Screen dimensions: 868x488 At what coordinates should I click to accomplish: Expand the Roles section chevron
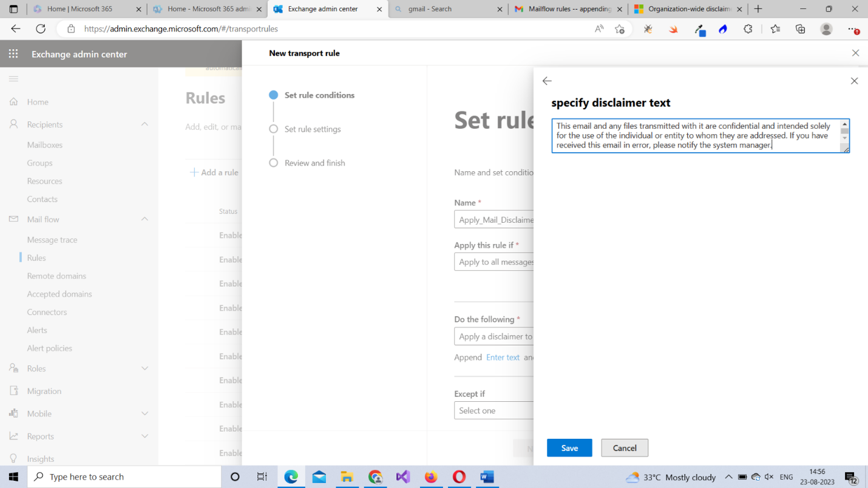[144, 368]
